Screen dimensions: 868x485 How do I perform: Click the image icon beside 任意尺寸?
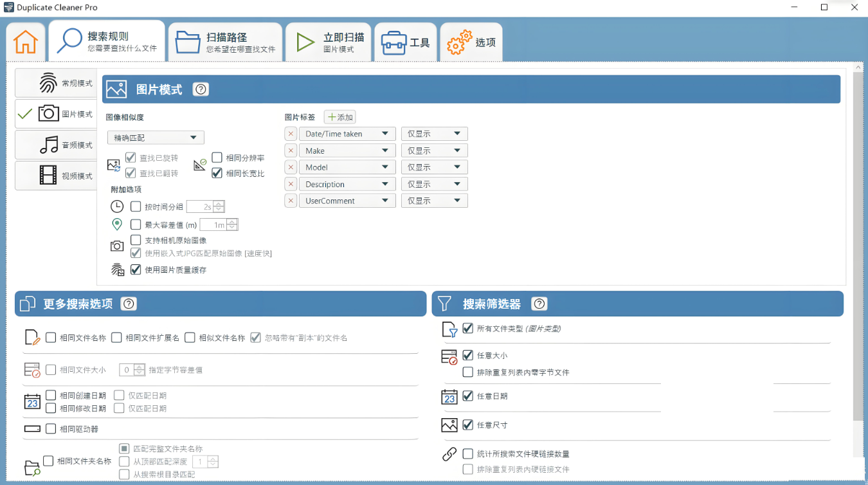point(449,425)
